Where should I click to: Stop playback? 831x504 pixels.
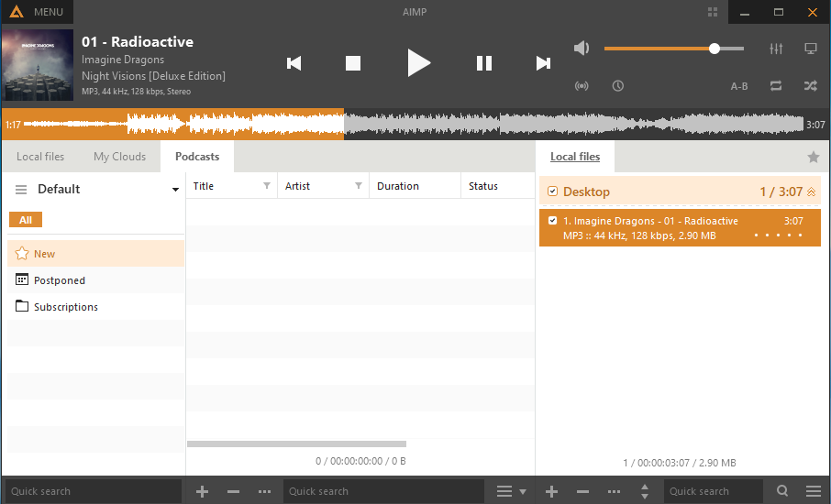(x=353, y=63)
